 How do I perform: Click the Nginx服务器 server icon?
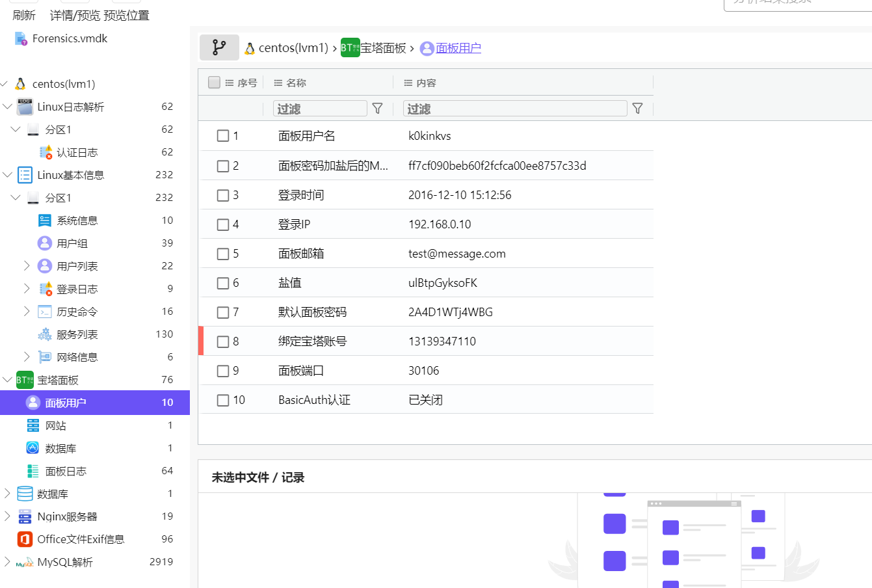pos(25,516)
